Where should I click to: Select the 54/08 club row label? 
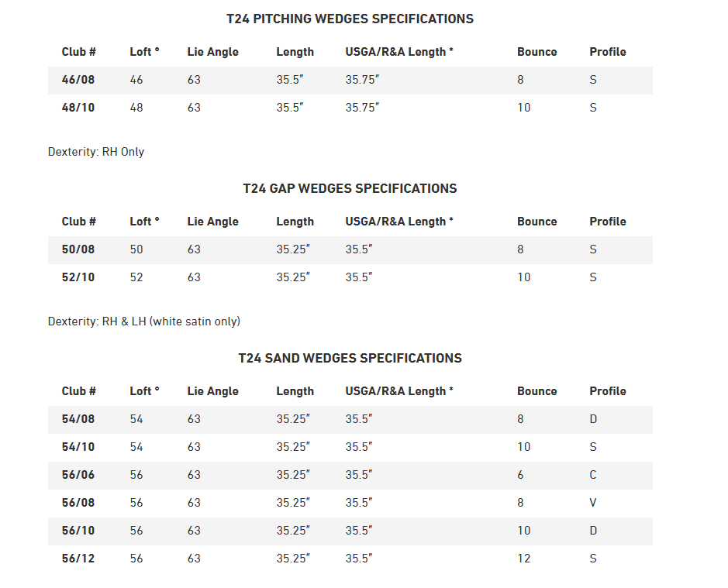78,419
